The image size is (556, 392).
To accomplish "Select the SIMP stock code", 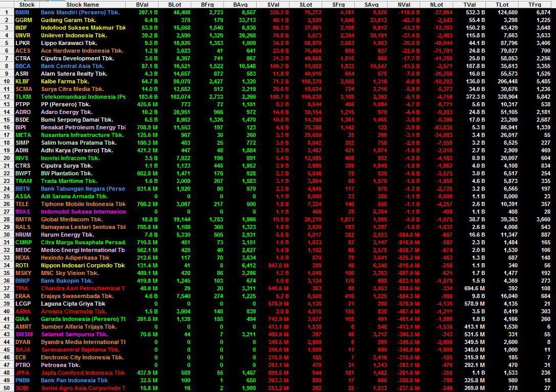I will pyautogui.click(x=23, y=143).
